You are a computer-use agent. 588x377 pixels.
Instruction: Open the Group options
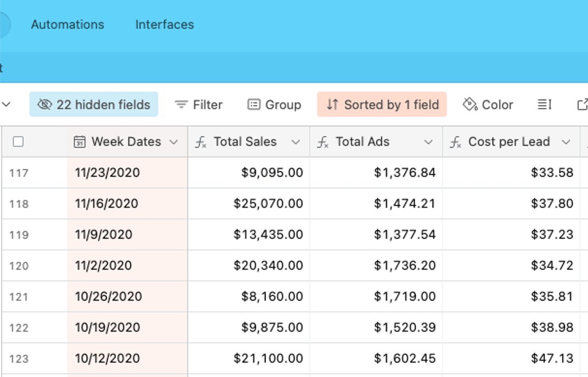click(274, 105)
